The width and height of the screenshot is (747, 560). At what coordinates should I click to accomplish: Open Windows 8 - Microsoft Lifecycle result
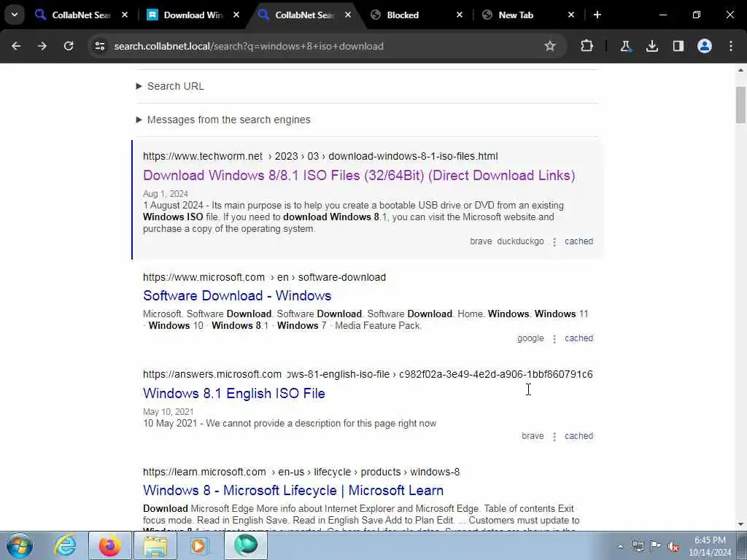pyautogui.click(x=293, y=491)
